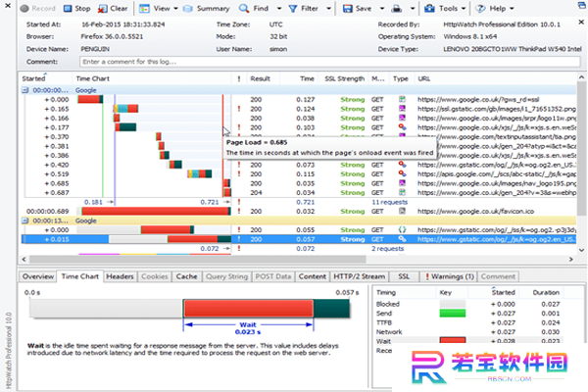Click warning icon on the favicon.ico row
Screen dimensions: 588x392
239,212
